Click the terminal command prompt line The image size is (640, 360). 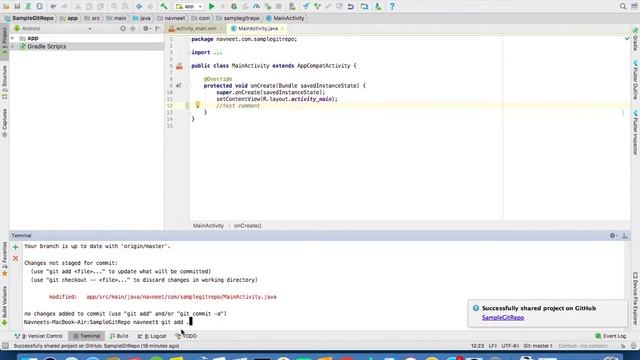(108, 322)
